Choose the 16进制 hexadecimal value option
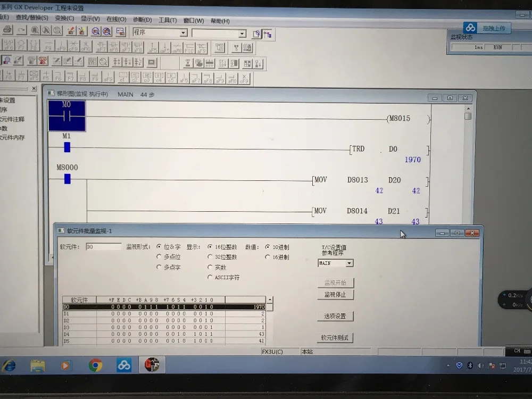 tap(268, 257)
